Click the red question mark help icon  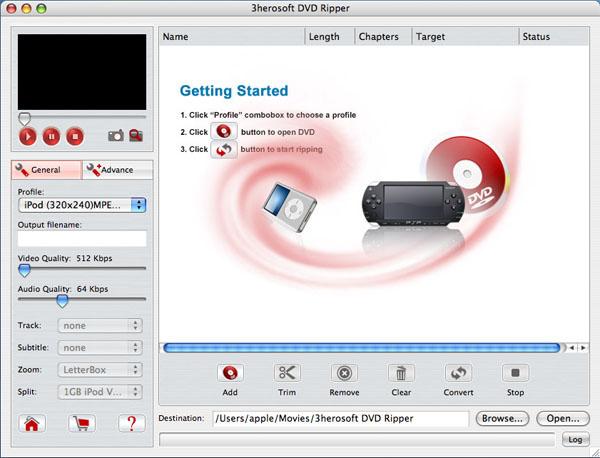point(132,423)
